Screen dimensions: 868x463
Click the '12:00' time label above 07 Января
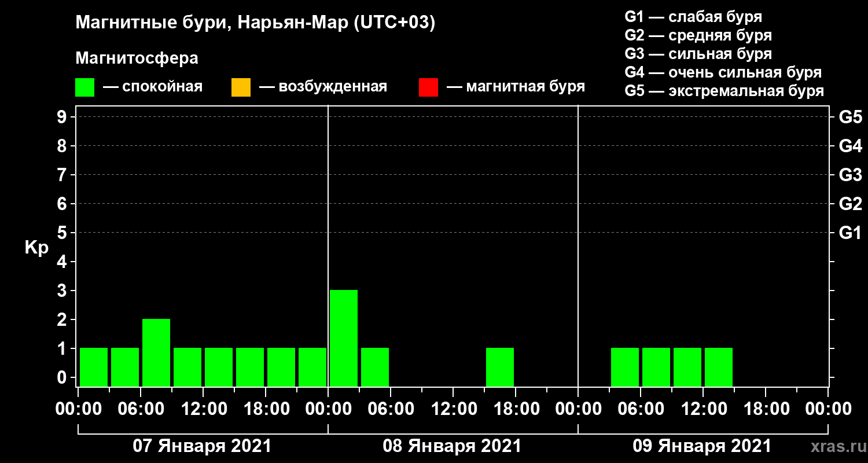click(x=203, y=409)
